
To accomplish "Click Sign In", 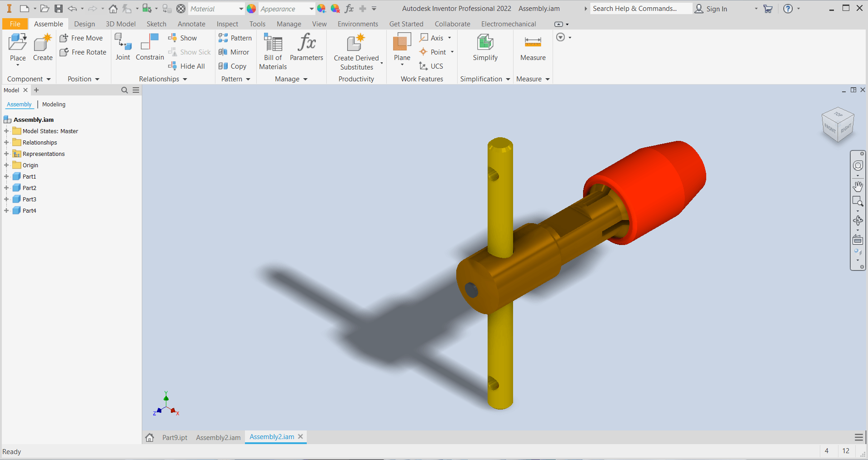I will [711, 9].
